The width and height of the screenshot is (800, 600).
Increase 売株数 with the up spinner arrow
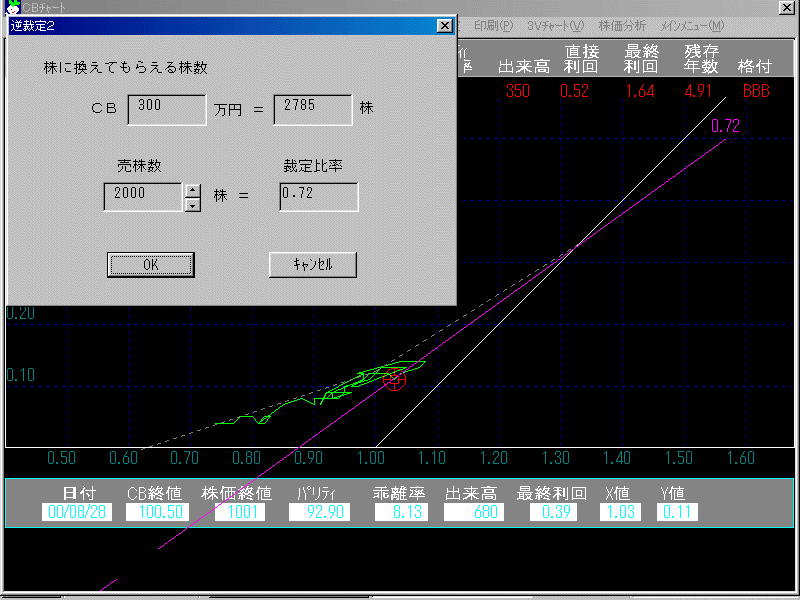[x=192, y=191]
